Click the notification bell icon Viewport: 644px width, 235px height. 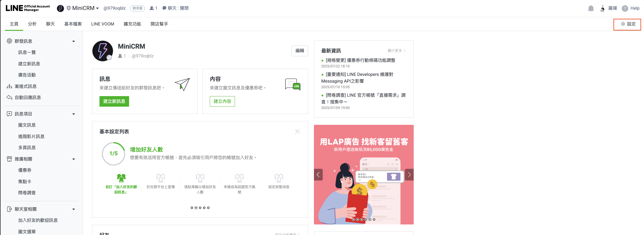pyautogui.click(x=591, y=8)
